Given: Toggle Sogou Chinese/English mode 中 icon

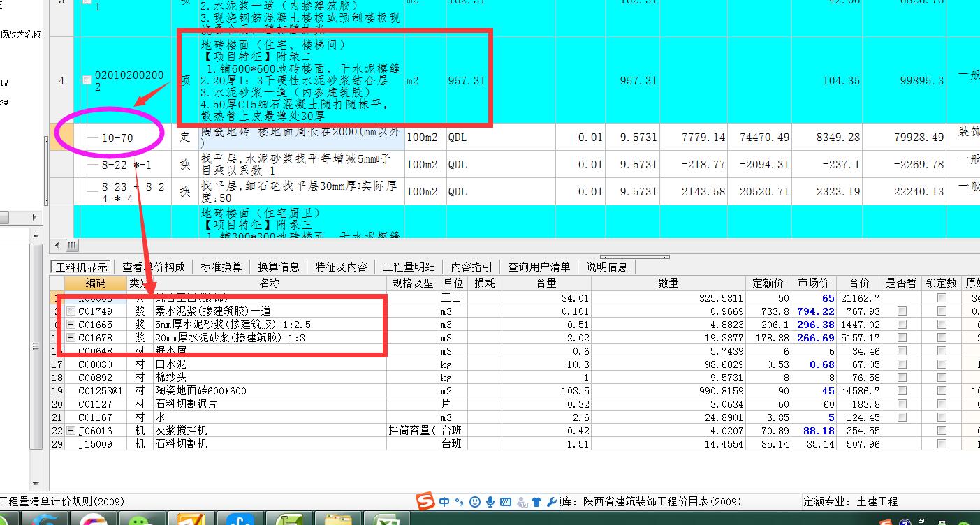Looking at the screenshot, I should point(445,501).
